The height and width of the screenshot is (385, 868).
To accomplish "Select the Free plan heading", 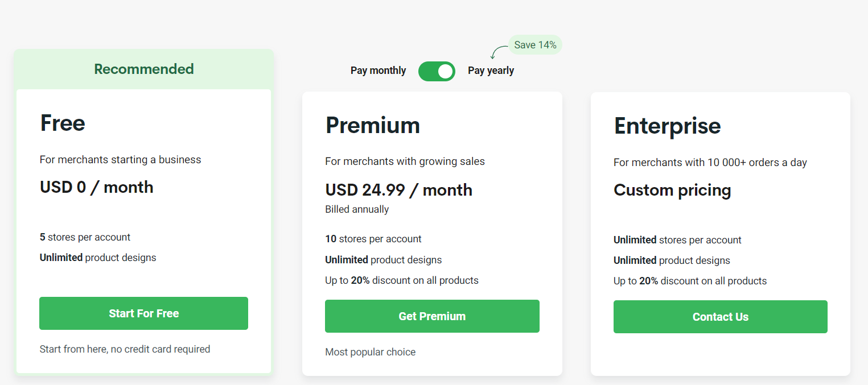I will click(x=63, y=123).
